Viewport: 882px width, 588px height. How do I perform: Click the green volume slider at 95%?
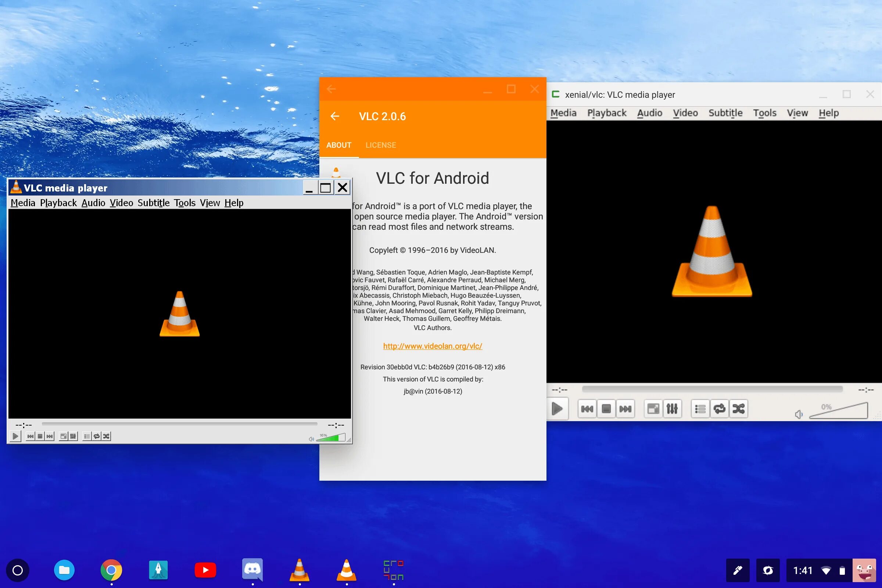(x=331, y=438)
